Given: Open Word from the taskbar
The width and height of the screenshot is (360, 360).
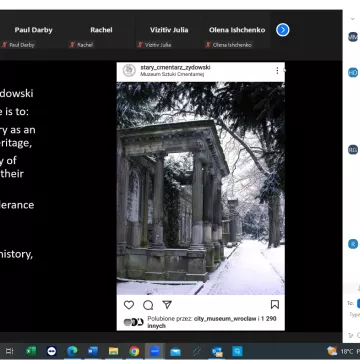Looking at the screenshot, I should click(x=93, y=351).
